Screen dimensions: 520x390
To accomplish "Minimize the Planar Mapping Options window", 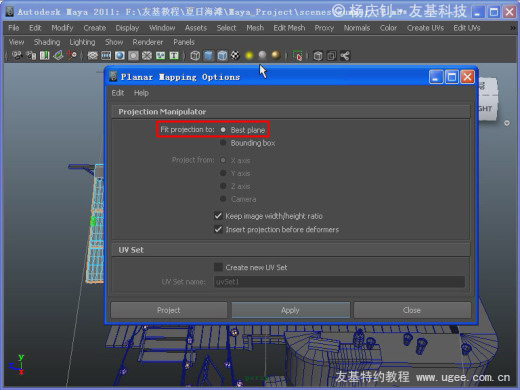I will click(436, 77).
